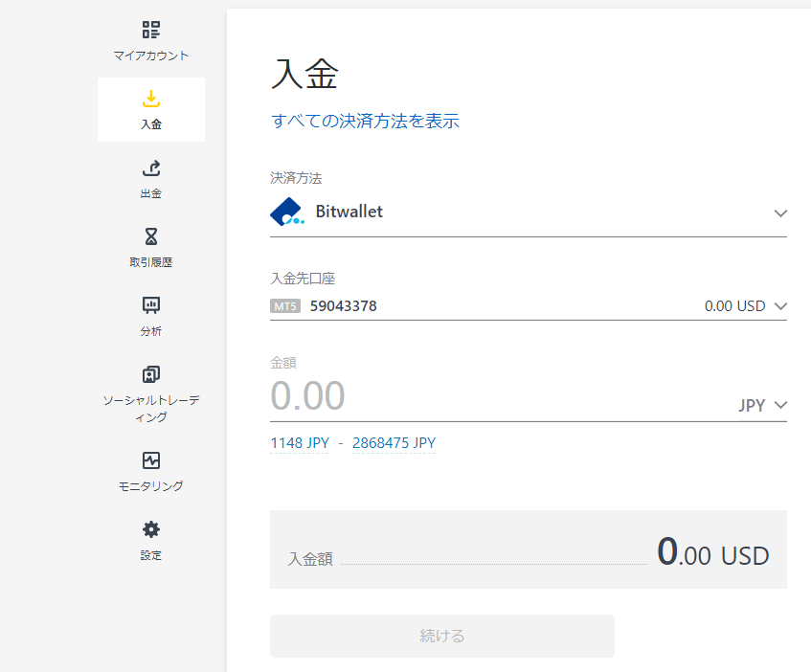
Task: Click the 続ける continue button
Action: (x=442, y=636)
